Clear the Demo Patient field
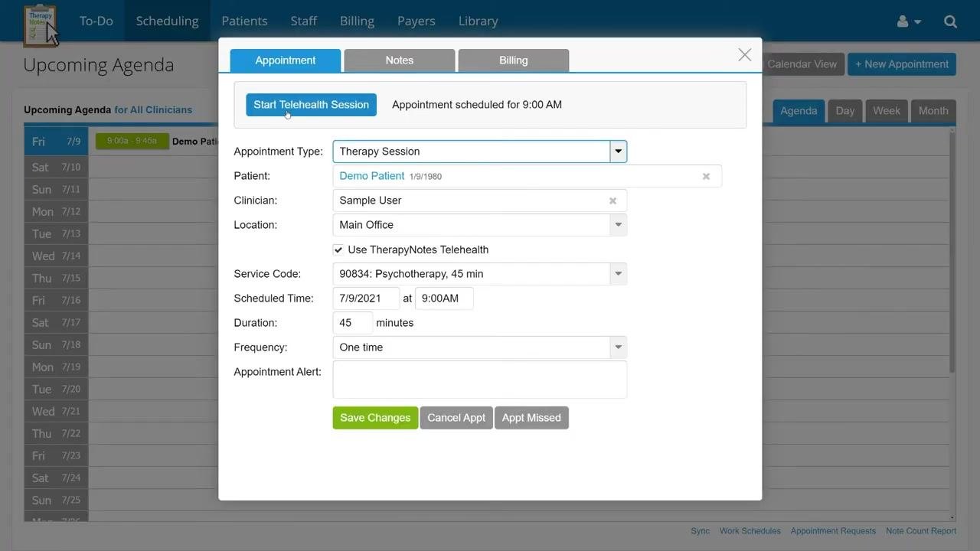This screenshot has height=551, width=980. pos(706,176)
